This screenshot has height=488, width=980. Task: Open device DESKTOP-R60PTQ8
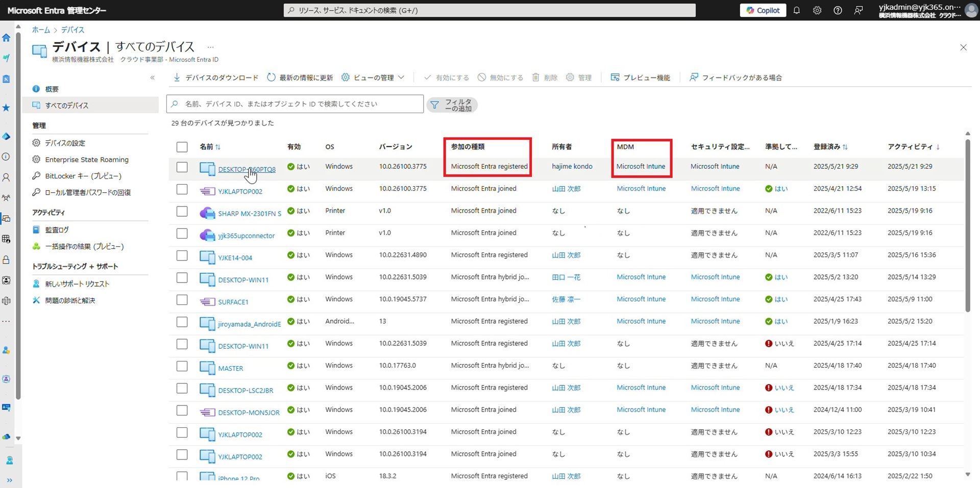(x=247, y=170)
